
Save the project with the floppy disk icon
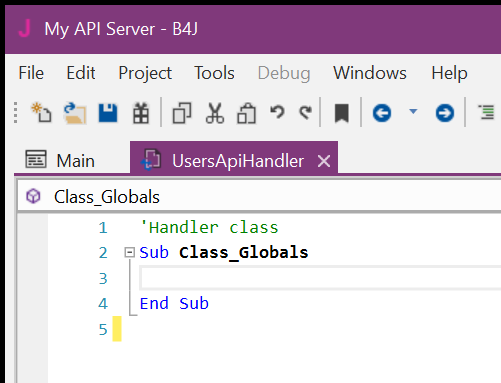tap(108, 113)
